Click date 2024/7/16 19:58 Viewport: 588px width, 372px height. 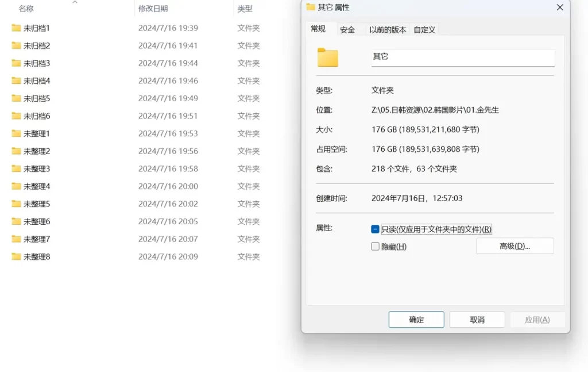pos(168,168)
